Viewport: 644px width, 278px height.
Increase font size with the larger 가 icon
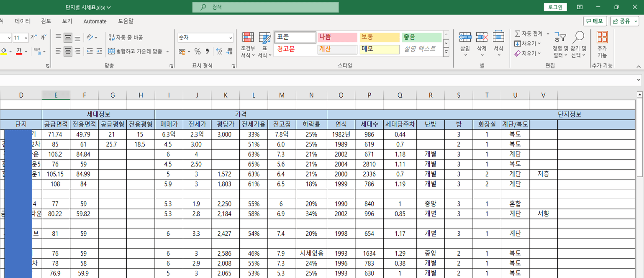coord(33,38)
